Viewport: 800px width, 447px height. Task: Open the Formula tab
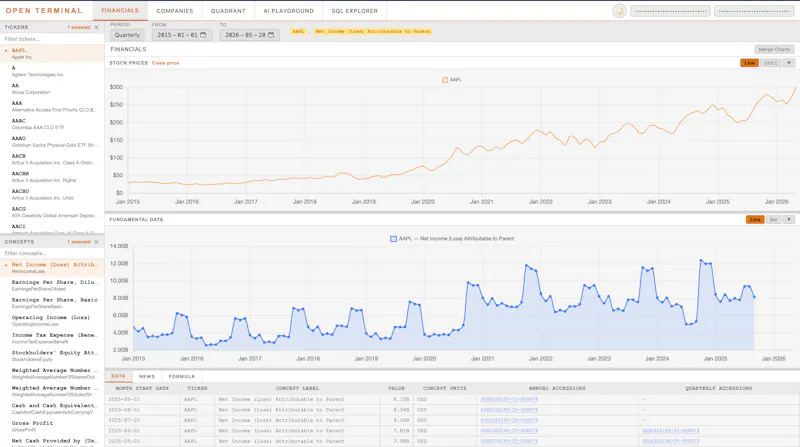pos(182,376)
